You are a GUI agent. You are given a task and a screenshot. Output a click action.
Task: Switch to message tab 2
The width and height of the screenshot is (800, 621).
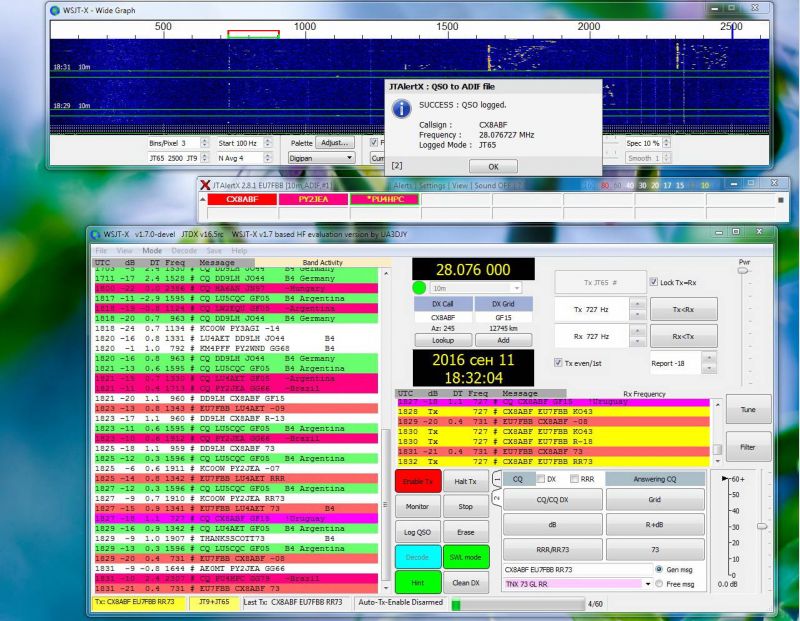pos(497,498)
